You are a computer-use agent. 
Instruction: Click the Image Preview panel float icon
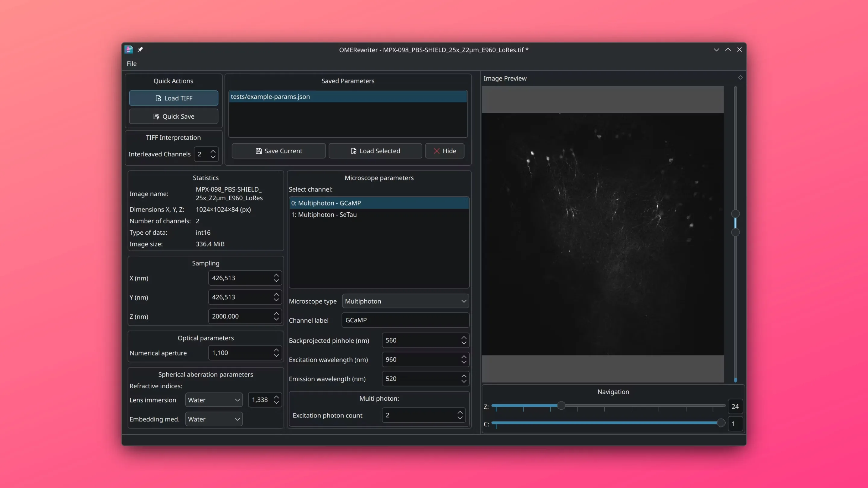pyautogui.click(x=740, y=78)
